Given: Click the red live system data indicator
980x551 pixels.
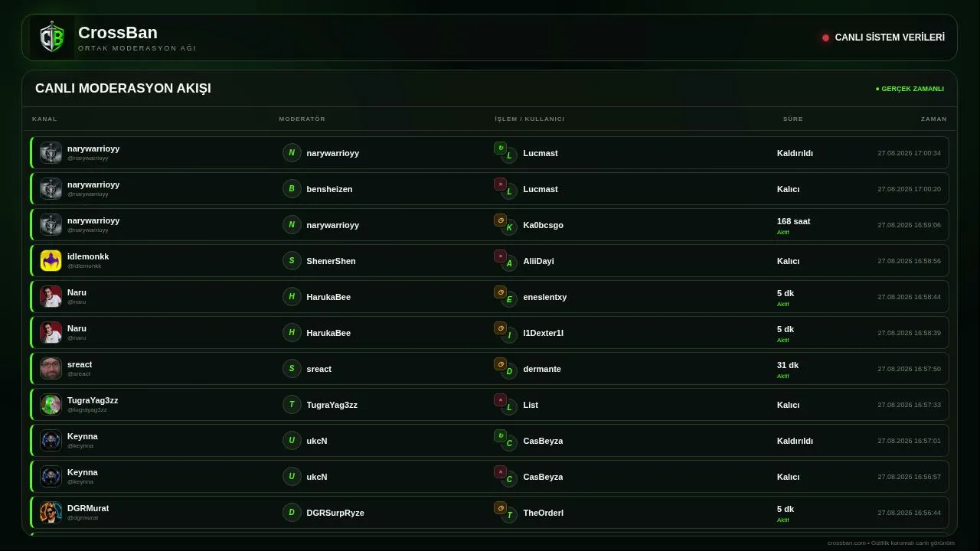Looking at the screenshot, I should coord(825,37).
